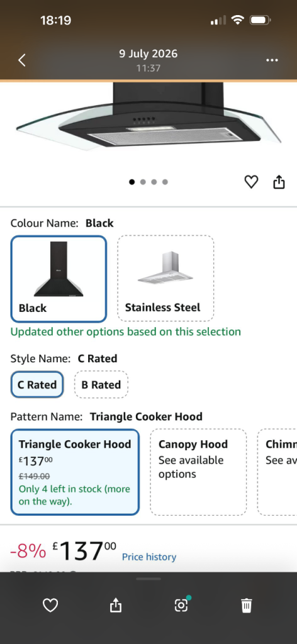Open the Price history link
Viewport: 297px width, 644px height.
149,557
